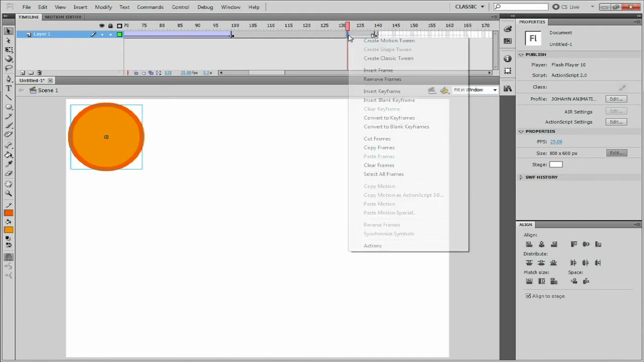Collapse the PROPERTIES section triangle
The image size is (644, 362).
pos(521,131)
